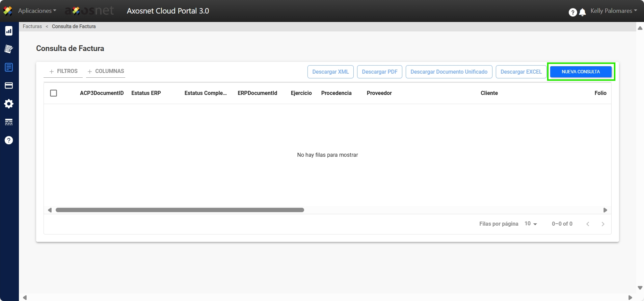Click the table rows sidebar icon
This screenshot has width=644, height=301.
click(x=9, y=122)
